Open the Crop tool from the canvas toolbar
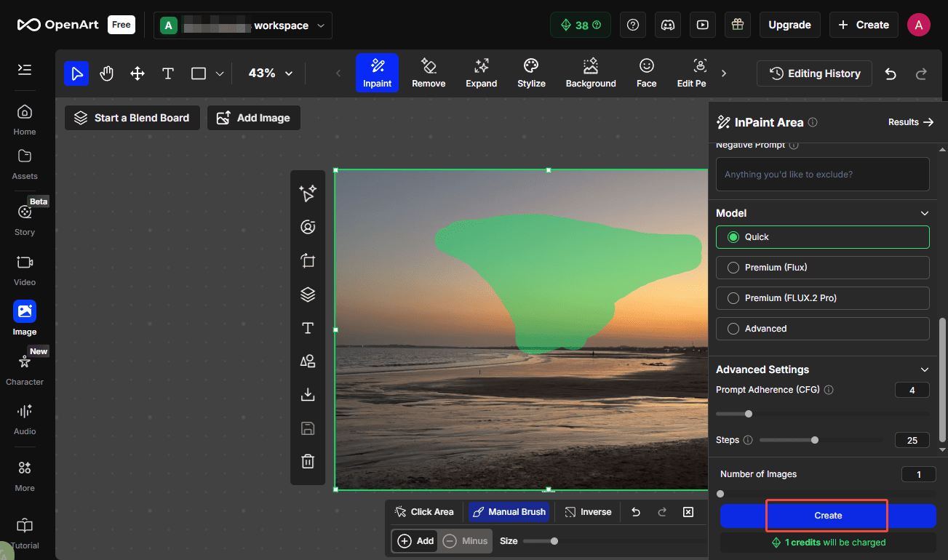Image resolution: width=948 pixels, height=560 pixels. click(307, 260)
